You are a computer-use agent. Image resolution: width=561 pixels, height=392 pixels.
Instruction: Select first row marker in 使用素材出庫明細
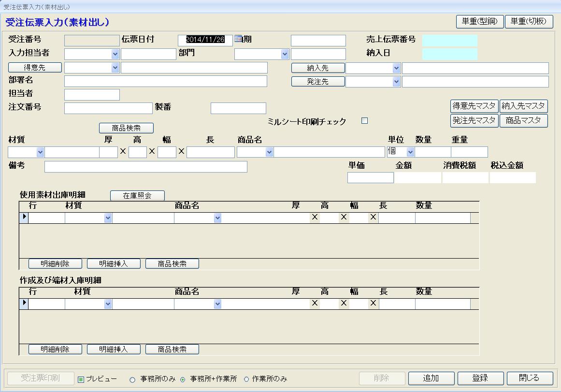click(24, 218)
